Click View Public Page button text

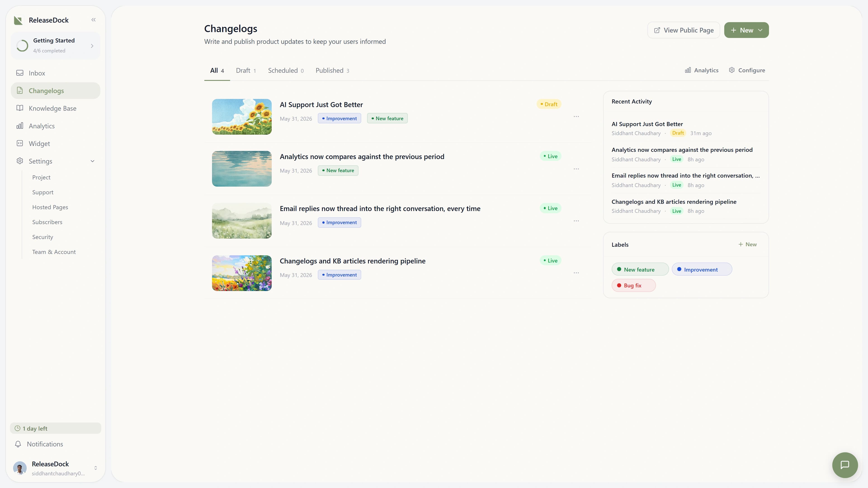[x=689, y=30]
